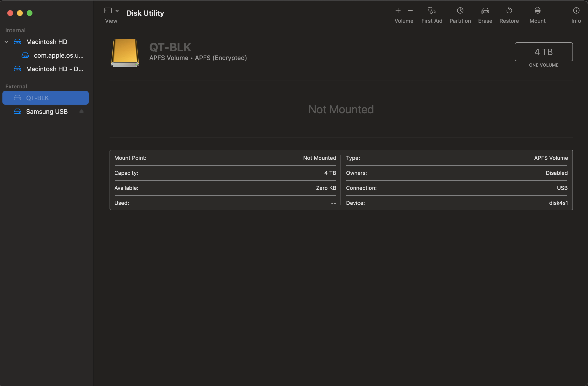Image resolution: width=588 pixels, height=386 pixels.
Task: Click the green fullscreen window button
Action: click(x=30, y=13)
